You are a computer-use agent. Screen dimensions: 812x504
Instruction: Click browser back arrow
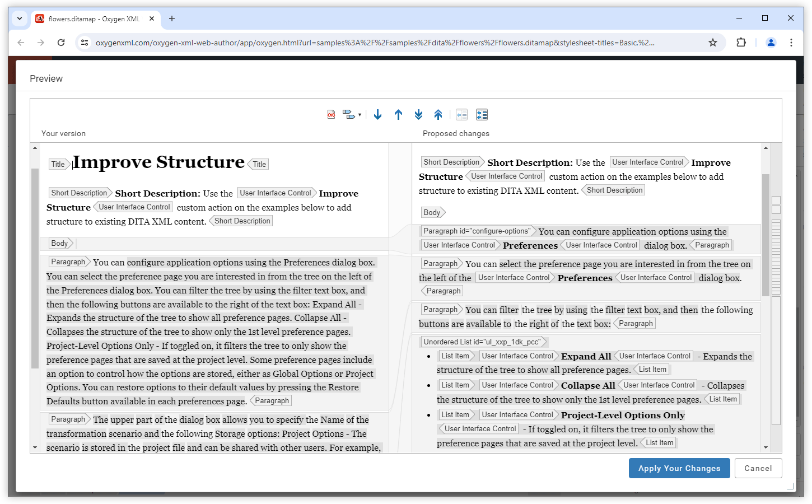pyautogui.click(x=21, y=43)
